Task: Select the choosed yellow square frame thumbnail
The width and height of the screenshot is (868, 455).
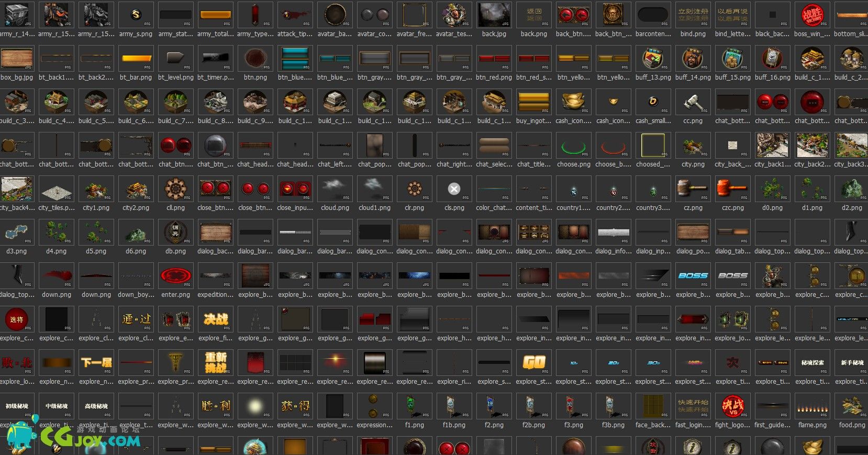Action: [x=653, y=145]
